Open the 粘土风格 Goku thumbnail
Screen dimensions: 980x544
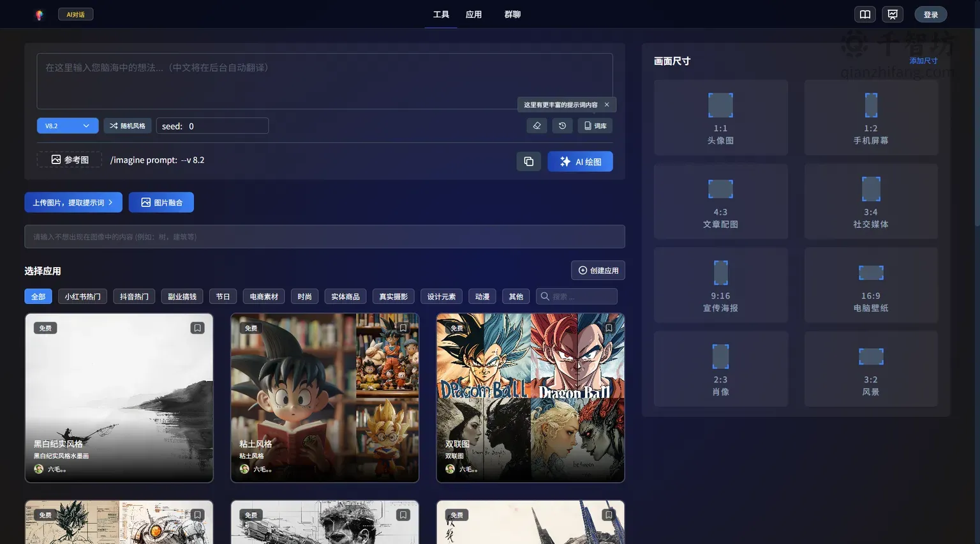pos(325,398)
